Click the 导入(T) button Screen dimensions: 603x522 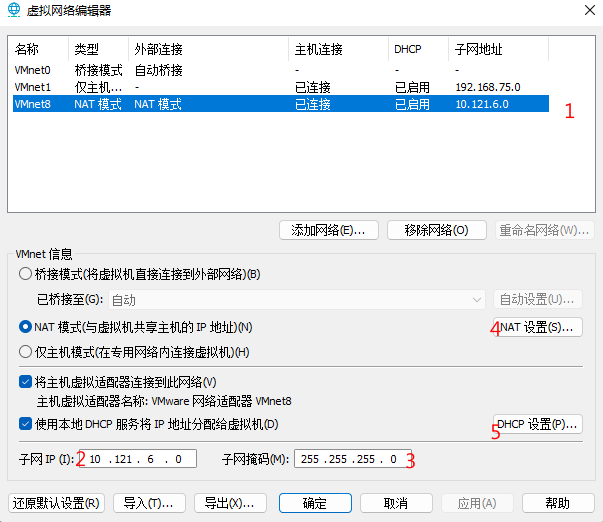coord(149,503)
